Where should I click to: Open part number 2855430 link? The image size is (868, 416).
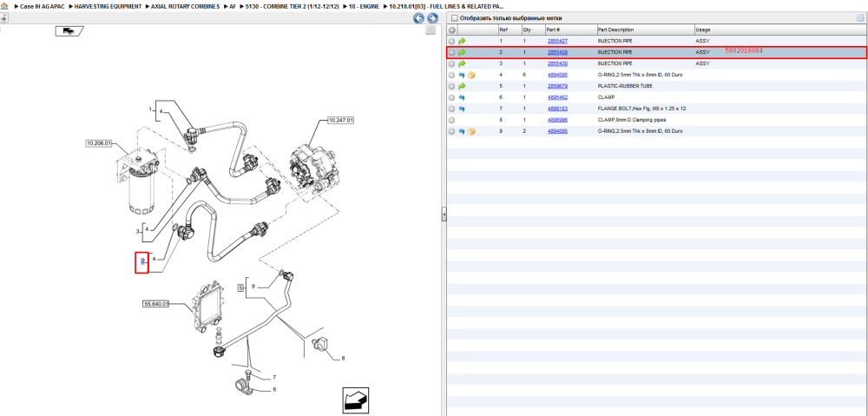(x=557, y=63)
